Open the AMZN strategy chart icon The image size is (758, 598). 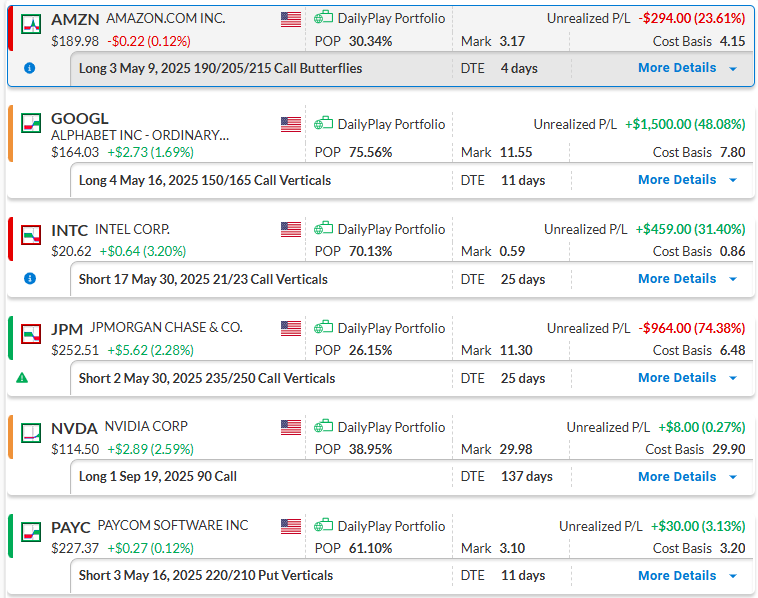(x=31, y=24)
